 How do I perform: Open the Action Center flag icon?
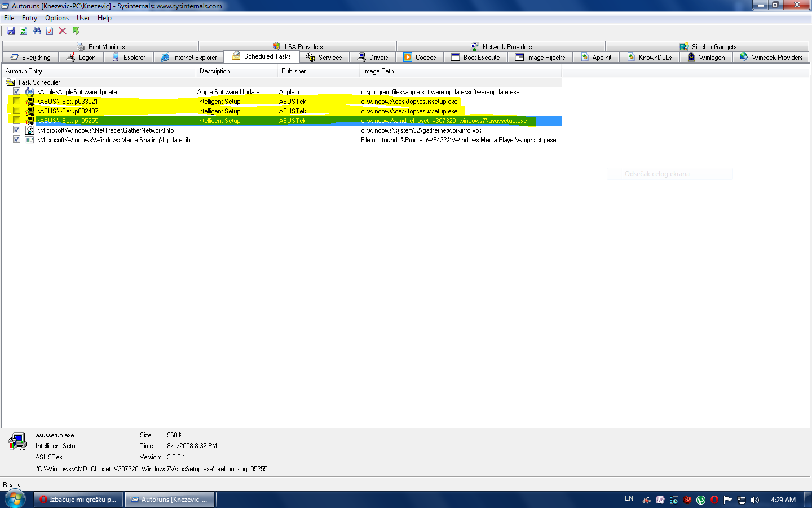point(728,500)
